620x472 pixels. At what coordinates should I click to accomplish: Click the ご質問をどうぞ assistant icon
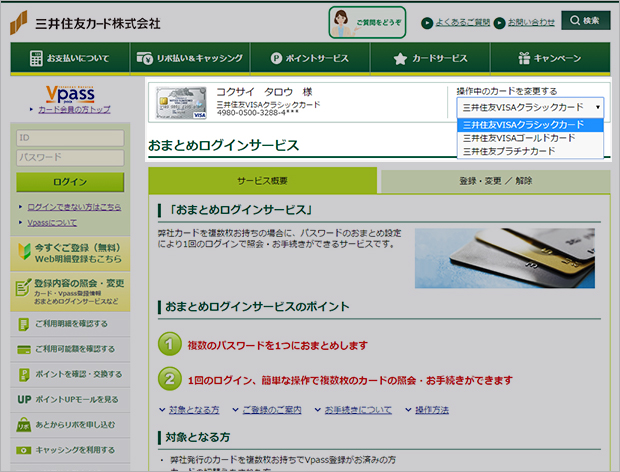pyautogui.click(x=366, y=21)
